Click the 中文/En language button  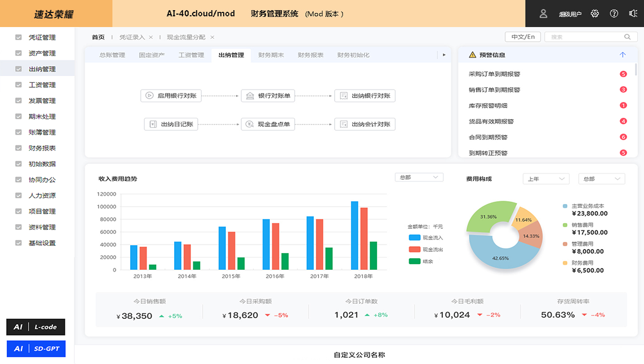pos(523,37)
